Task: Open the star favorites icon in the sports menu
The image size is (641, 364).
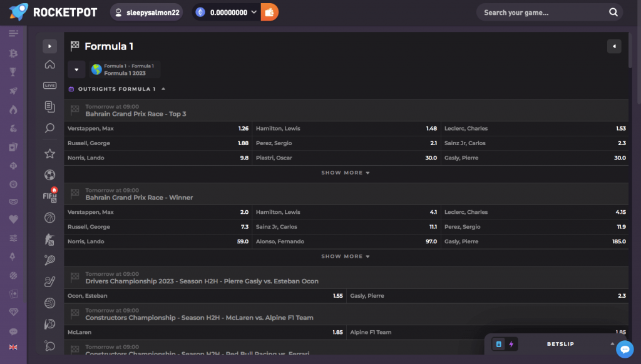Action: (50, 154)
